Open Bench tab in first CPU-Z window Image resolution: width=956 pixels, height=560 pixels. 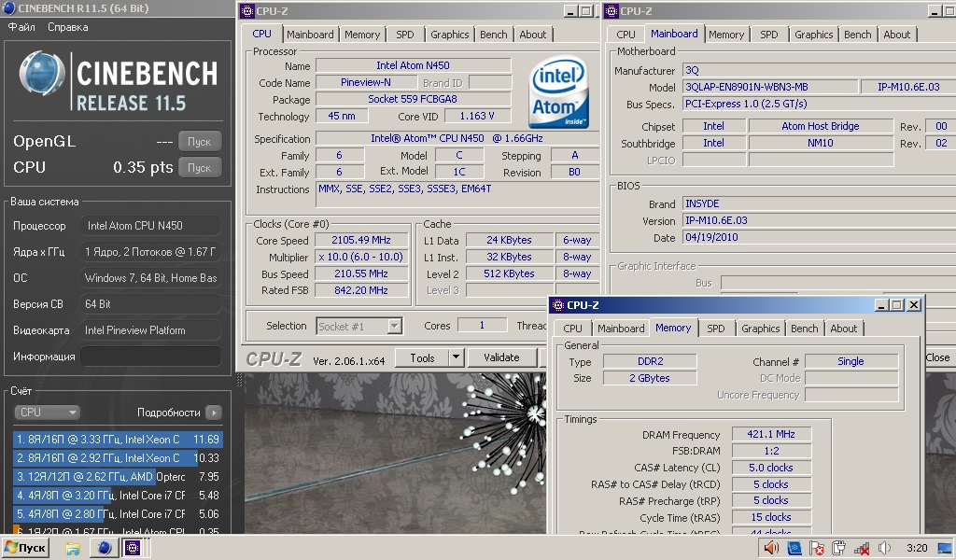tap(493, 35)
